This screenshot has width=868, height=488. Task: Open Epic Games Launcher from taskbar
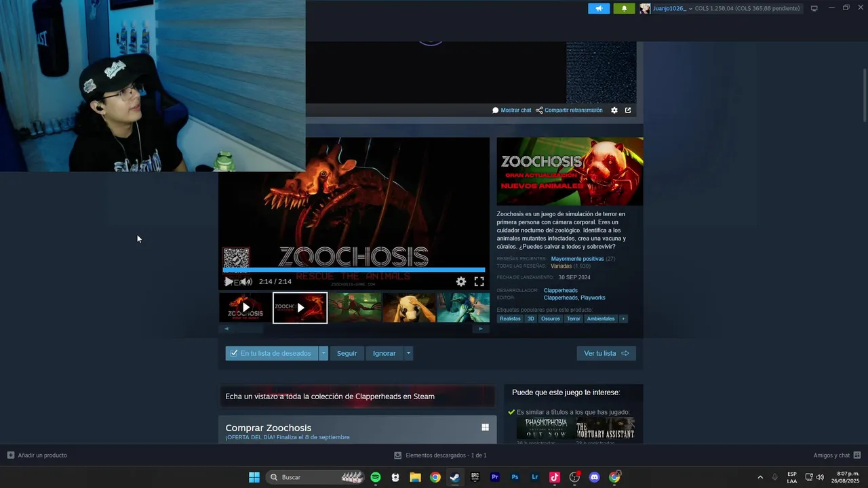(475, 477)
